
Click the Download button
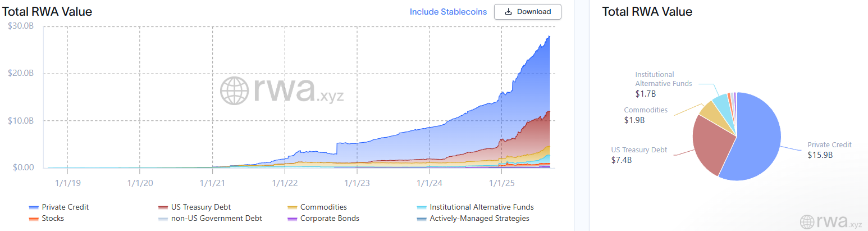[527, 12]
